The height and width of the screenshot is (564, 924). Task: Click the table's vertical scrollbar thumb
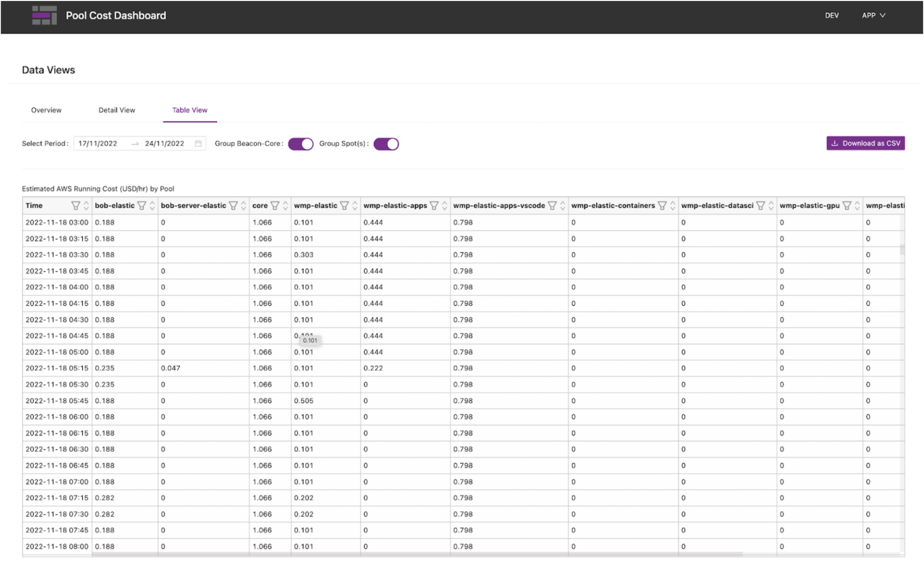point(902,250)
